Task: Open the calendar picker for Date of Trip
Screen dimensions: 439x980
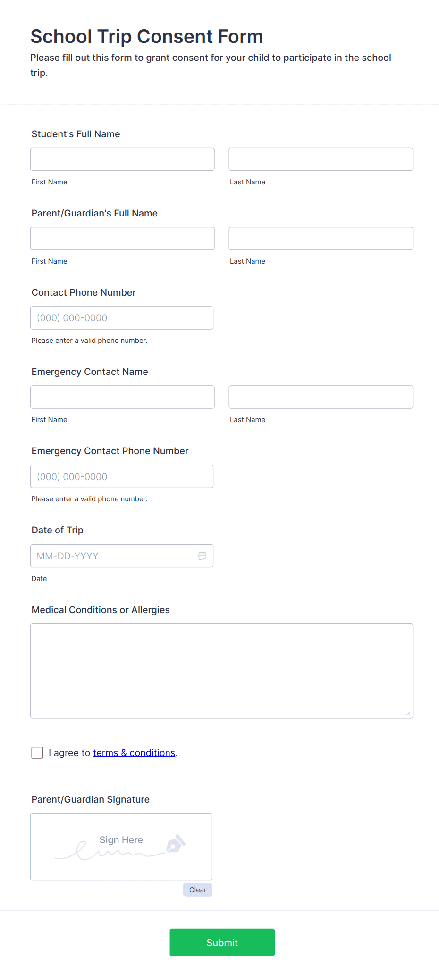Action: (x=203, y=556)
